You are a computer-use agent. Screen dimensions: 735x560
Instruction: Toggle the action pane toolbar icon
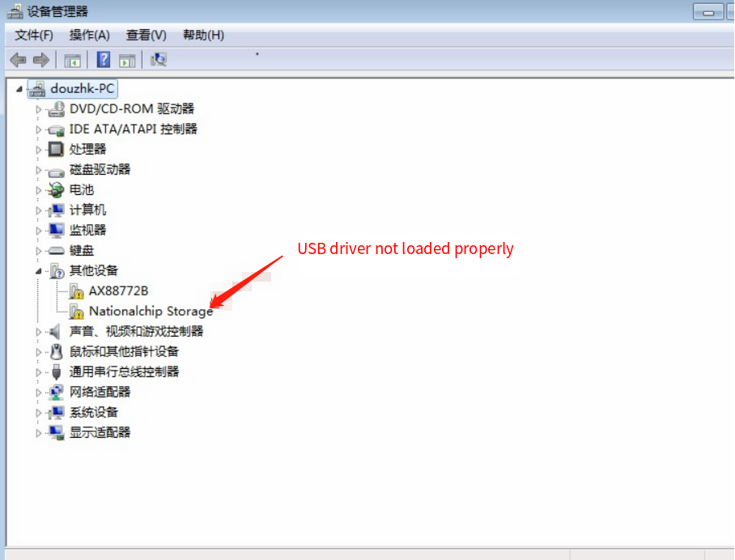coord(127,60)
